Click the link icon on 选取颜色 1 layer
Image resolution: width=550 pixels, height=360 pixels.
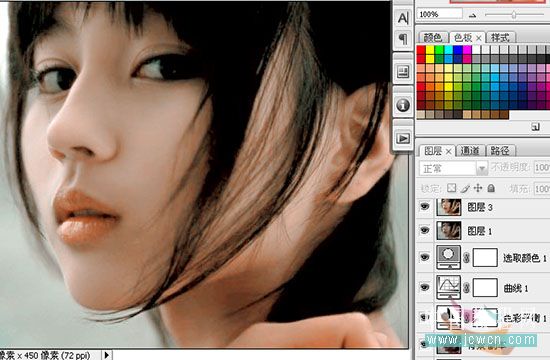click(x=466, y=258)
